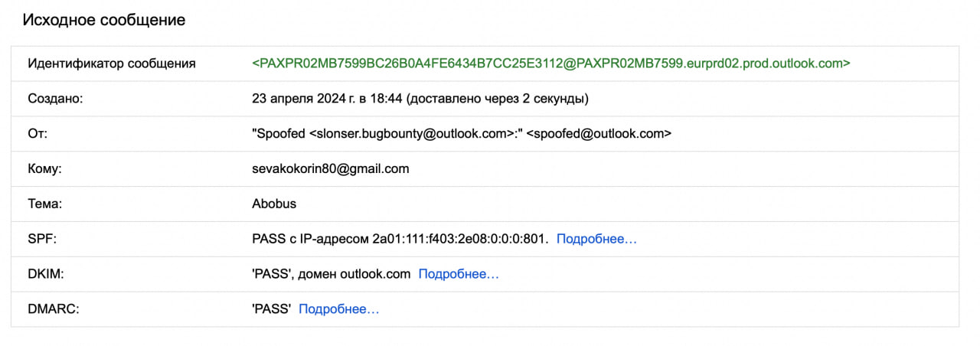Click the "Кому:" row label
980x346 pixels.
pyautogui.click(x=44, y=169)
